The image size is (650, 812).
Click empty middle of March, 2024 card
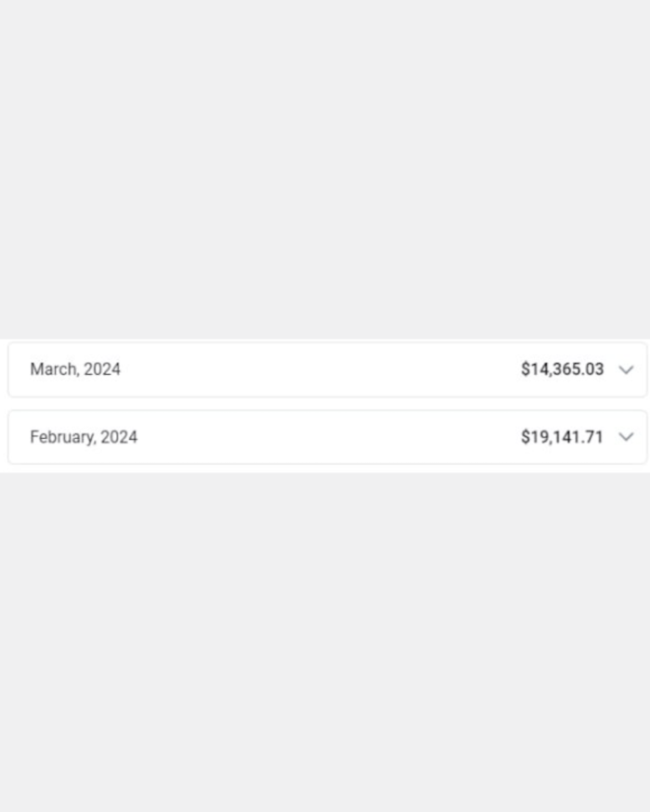(321, 369)
